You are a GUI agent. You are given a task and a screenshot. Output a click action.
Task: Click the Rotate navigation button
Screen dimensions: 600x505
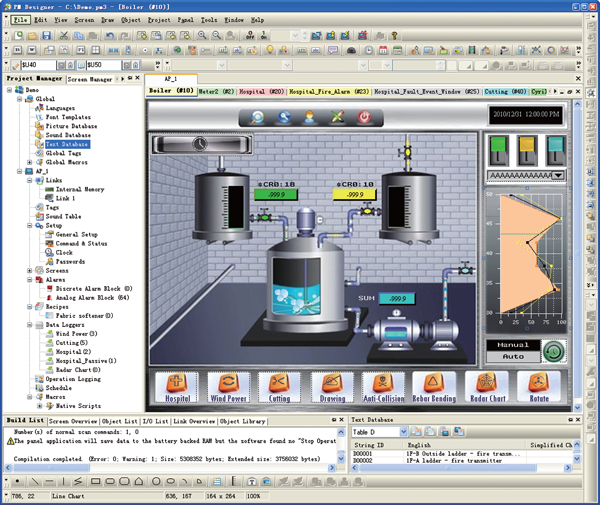click(x=539, y=387)
